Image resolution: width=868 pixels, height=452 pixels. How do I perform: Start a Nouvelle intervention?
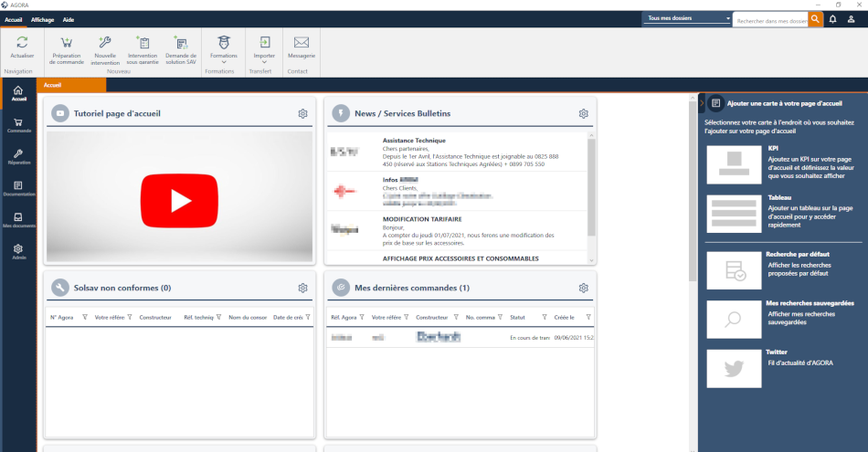(x=105, y=43)
